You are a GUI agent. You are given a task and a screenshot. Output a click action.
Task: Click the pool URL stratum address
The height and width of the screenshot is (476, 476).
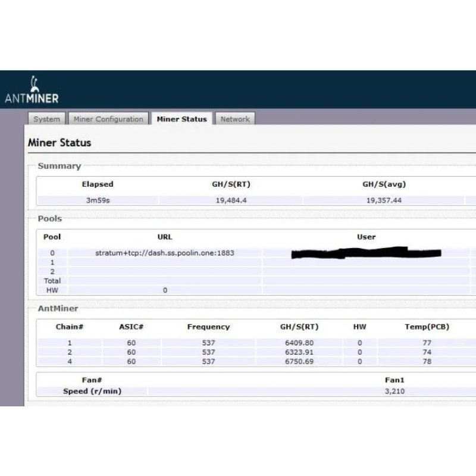coord(165,253)
